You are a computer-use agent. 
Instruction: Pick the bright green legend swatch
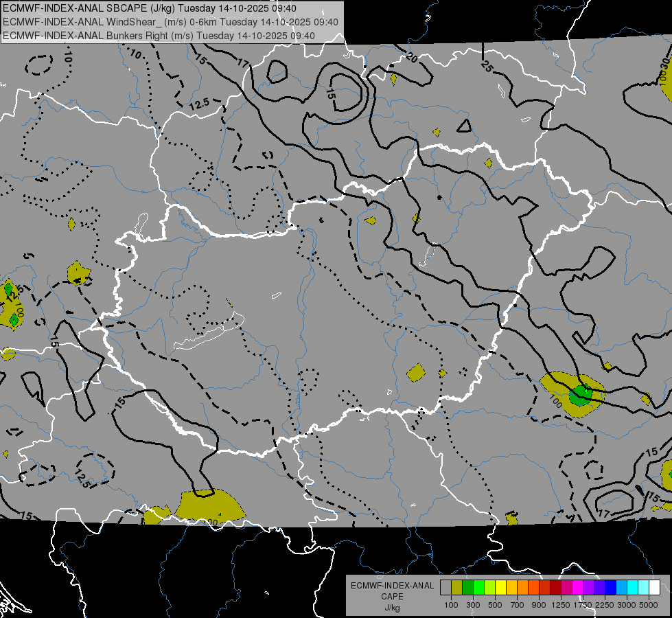[478, 587]
